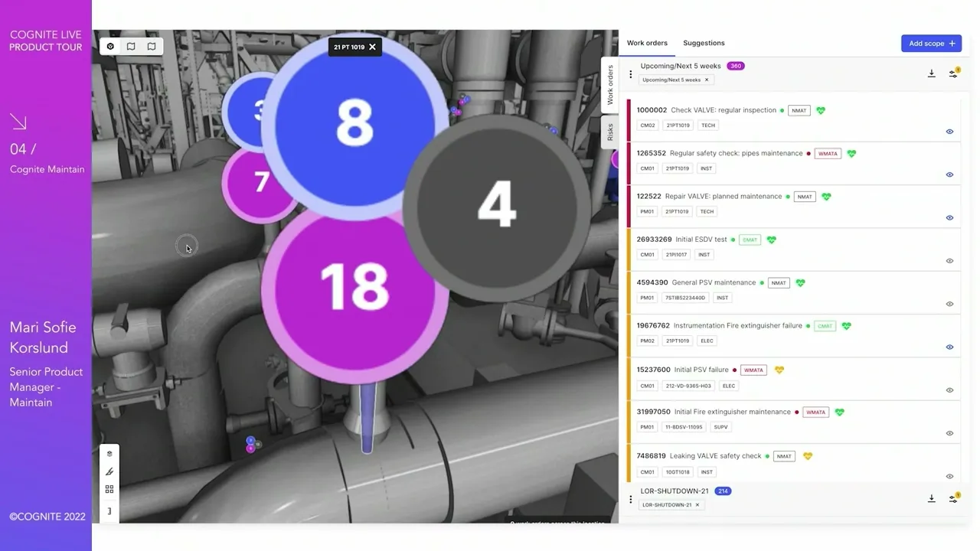Image resolution: width=980 pixels, height=551 pixels.
Task: Click NMAT tag on order 1000002
Action: click(799, 110)
